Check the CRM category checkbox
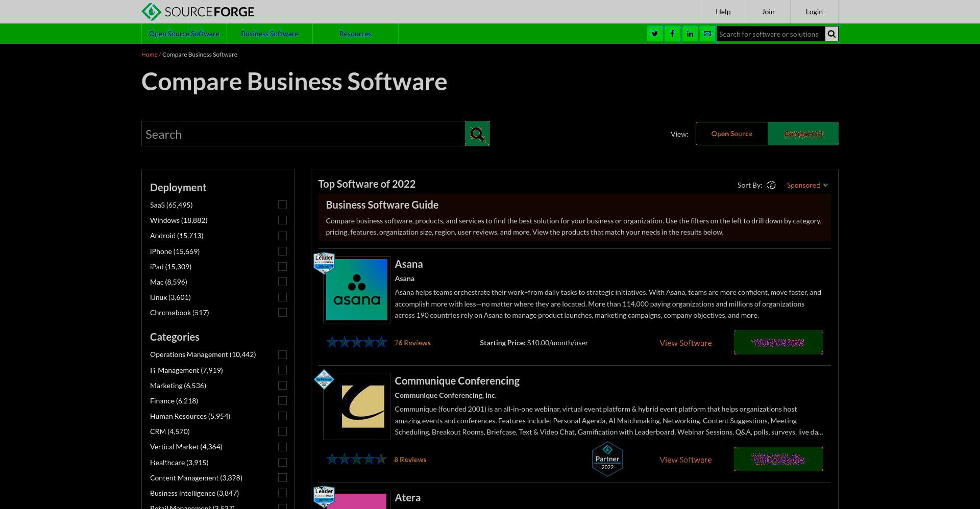The height and width of the screenshot is (509, 980). [282, 431]
